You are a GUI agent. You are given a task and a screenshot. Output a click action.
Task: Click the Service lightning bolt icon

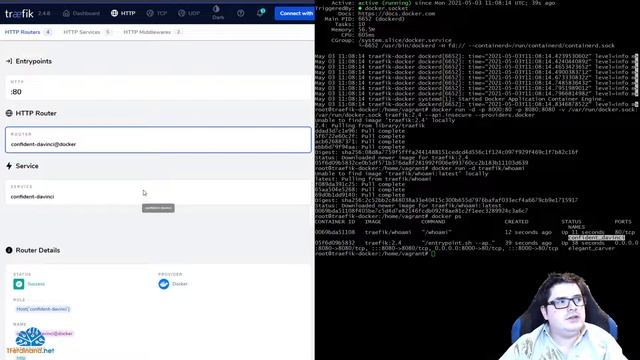[x=9, y=166]
